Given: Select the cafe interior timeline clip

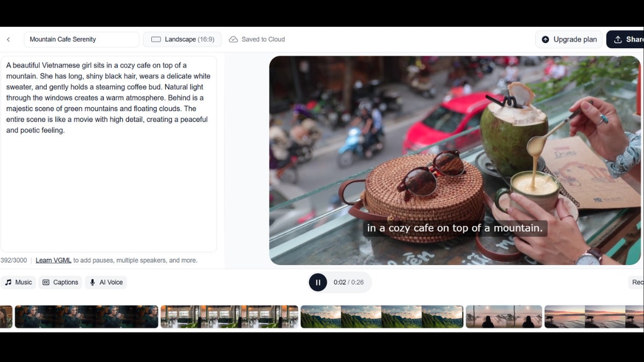Looking at the screenshot, I should (x=229, y=316).
